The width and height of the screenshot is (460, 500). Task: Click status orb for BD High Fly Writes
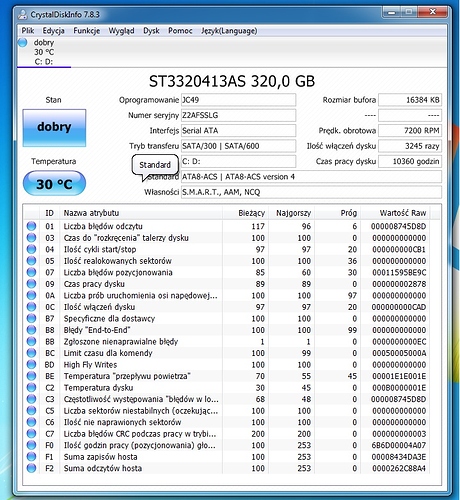coord(31,364)
